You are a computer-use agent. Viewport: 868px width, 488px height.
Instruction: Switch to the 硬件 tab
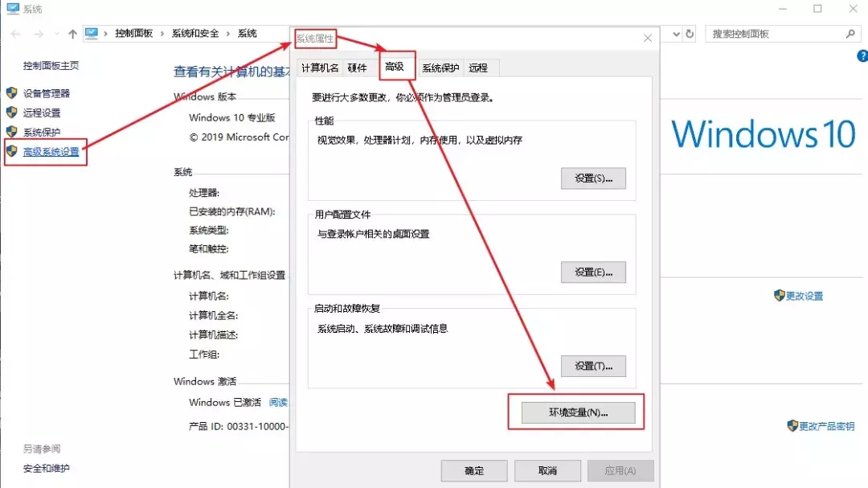(x=357, y=68)
